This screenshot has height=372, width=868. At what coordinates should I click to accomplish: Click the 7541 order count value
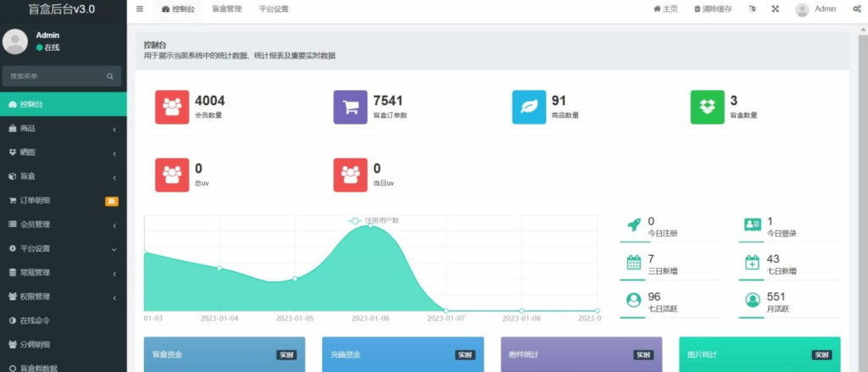(388, 101)
